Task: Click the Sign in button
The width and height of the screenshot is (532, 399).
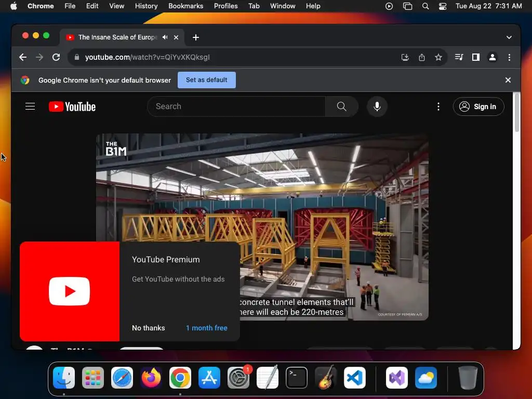Action: [478, 107]
